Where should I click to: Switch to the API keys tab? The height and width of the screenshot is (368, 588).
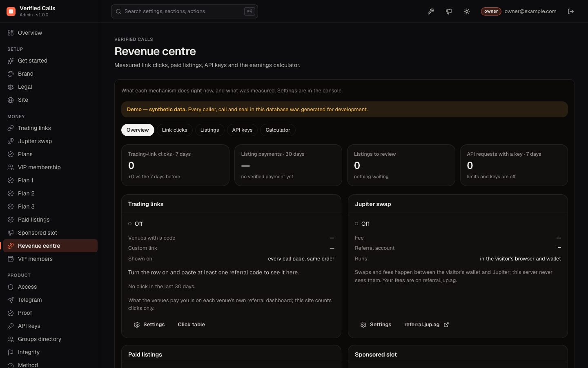242,130
